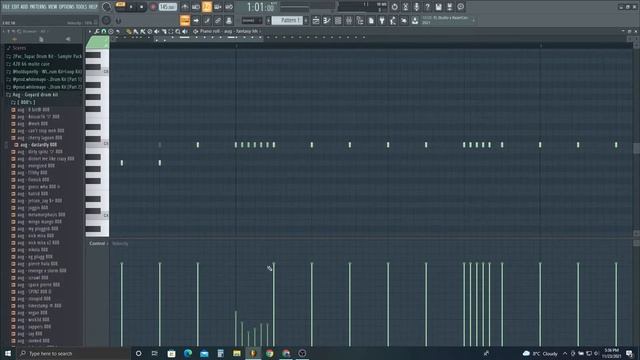
Task: Toggle the piano roll magnet snap icon
Action: tap(104, 31)
